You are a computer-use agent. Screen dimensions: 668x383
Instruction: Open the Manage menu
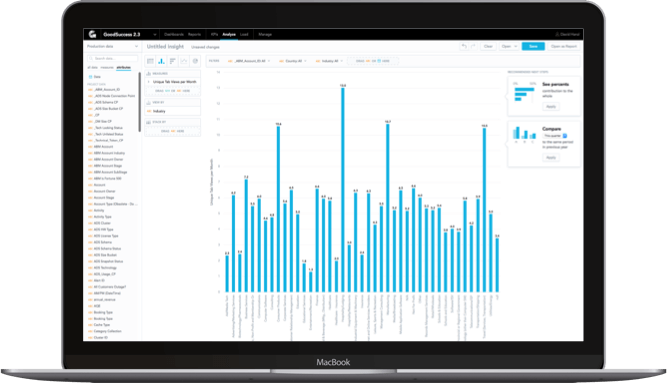pyautogui.click(x=265, y=35)
